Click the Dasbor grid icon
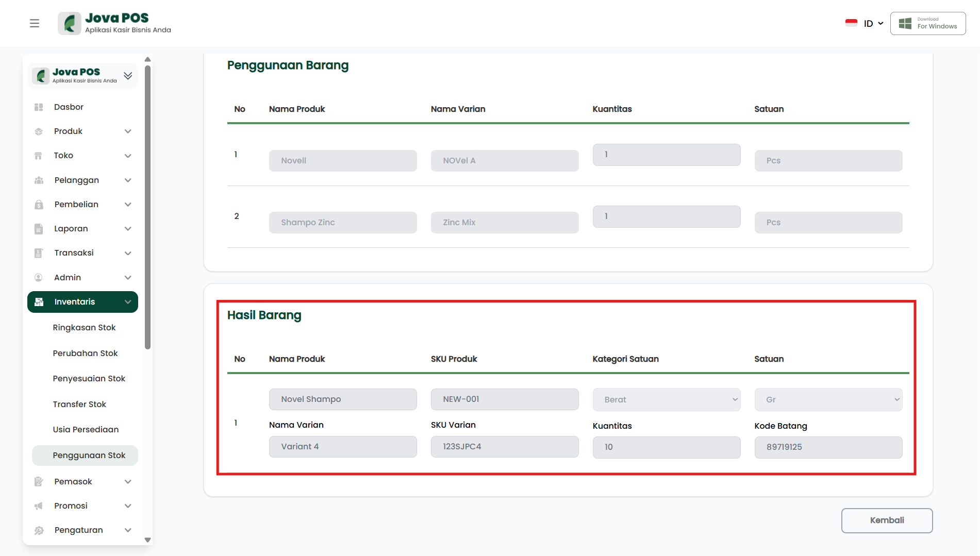The image size is (980, 556). tap(39, 107)
